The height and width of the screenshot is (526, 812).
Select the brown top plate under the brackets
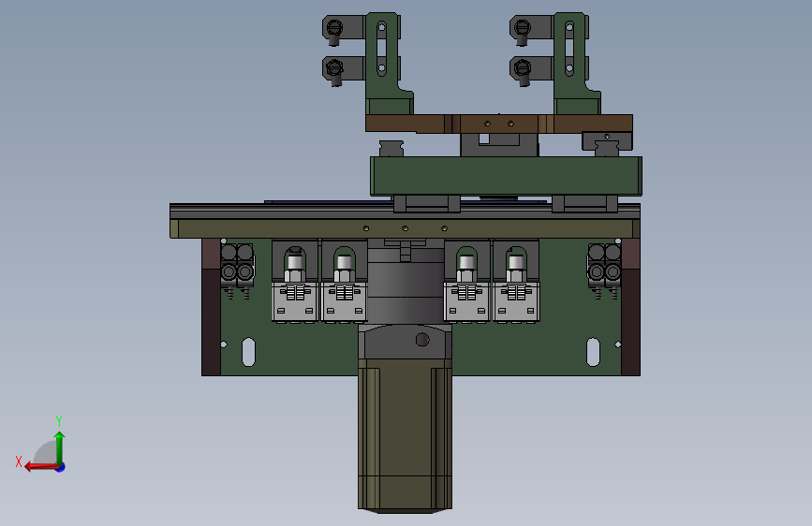(498, 124)
